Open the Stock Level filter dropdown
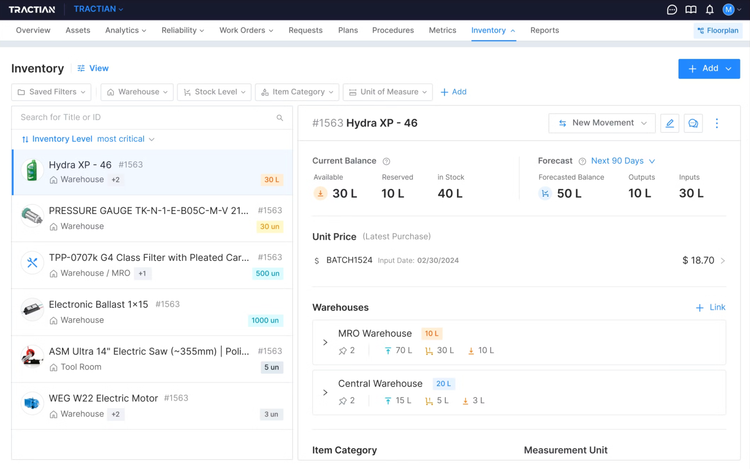This screenshot has height=469, width=750. [x=214, y=92]
